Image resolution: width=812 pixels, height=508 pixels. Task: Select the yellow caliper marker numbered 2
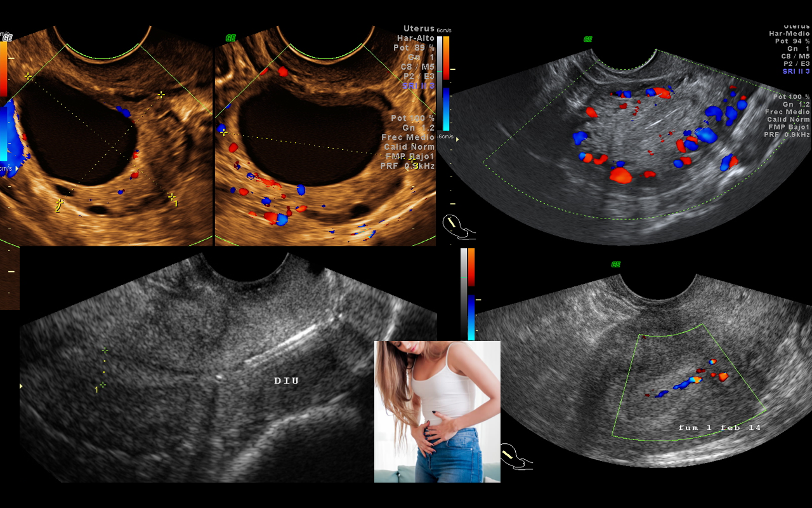point(60,203)
